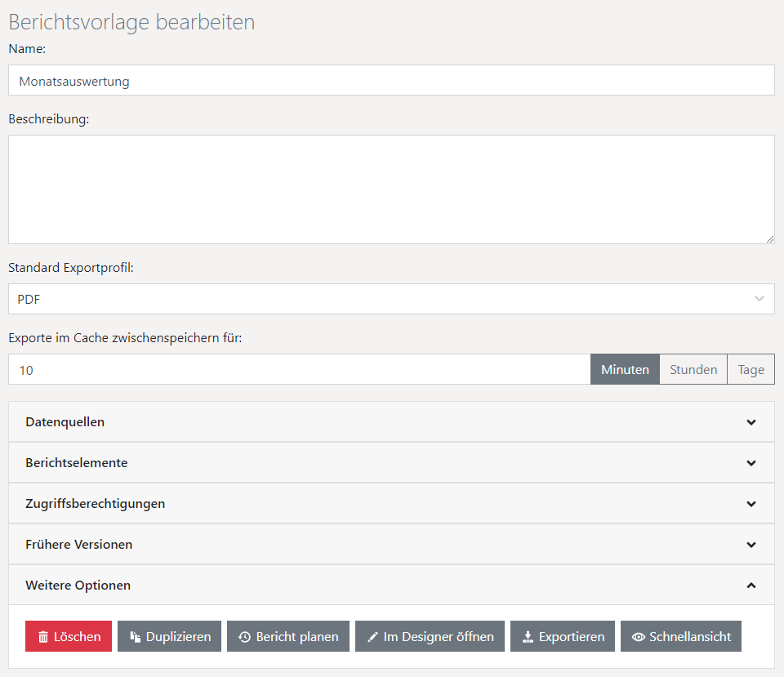Set cache time unit to Tage
The image size is (784, 677).
tap(751, 370)
